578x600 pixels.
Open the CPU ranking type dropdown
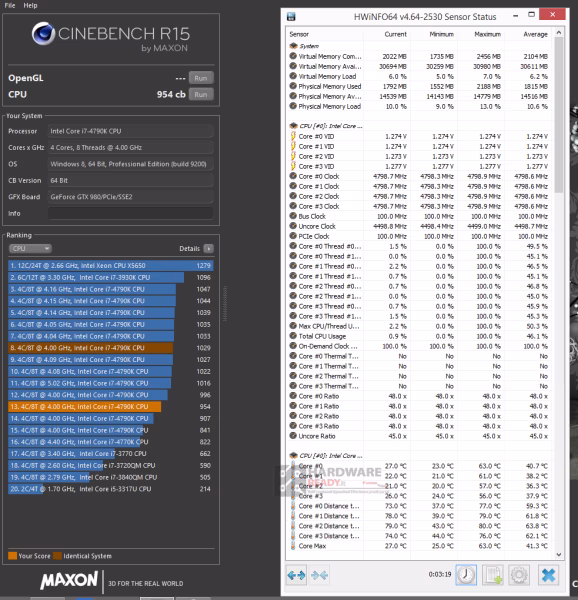pyautogui.click(x=30, y=249)
